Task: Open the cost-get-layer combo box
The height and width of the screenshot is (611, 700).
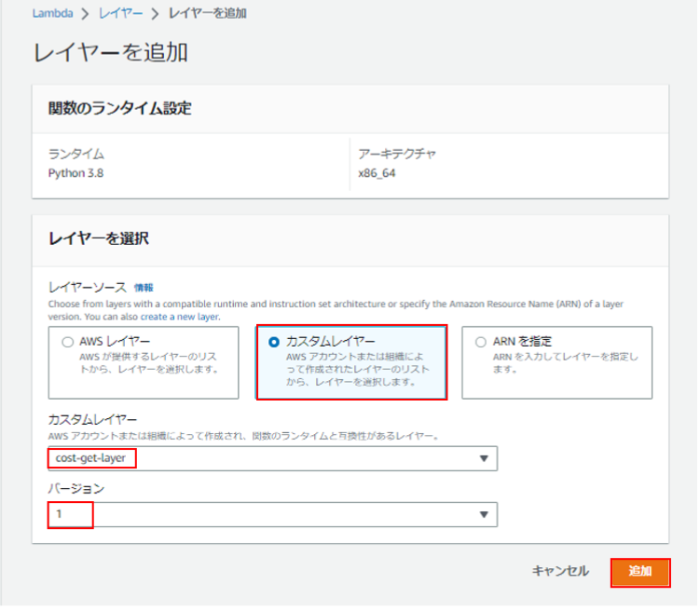Action: [273, 459]
